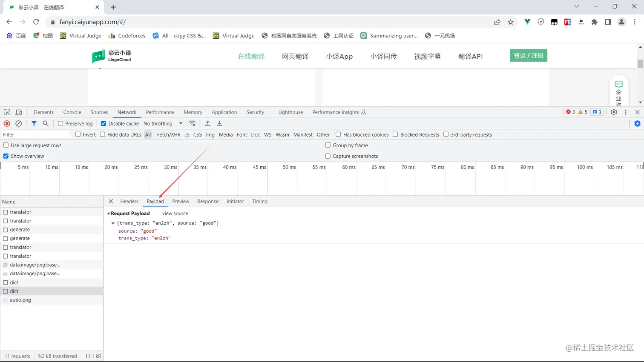Enable 3rd-party requests checkbox
644x362 pixels.
446,134
